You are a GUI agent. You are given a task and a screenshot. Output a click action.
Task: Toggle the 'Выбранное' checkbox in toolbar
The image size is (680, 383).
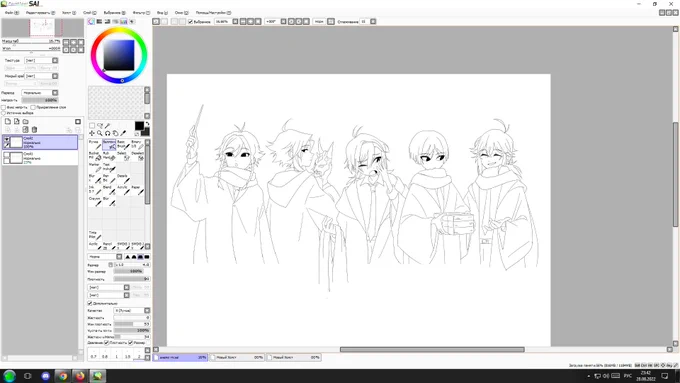pyautogui.click(x=190, y=21)
